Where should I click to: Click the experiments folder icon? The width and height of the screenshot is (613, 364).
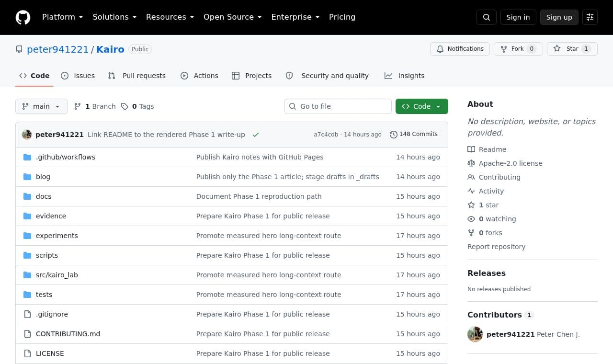click(x=27, y=236)
